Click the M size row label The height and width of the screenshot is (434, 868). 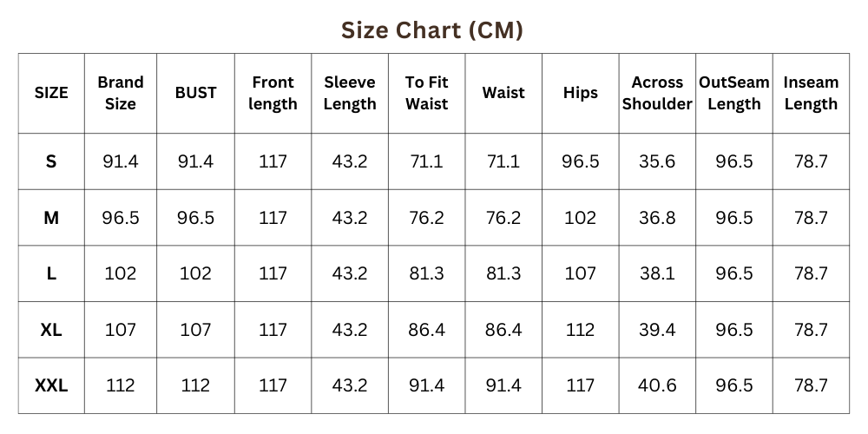point(51,218)
